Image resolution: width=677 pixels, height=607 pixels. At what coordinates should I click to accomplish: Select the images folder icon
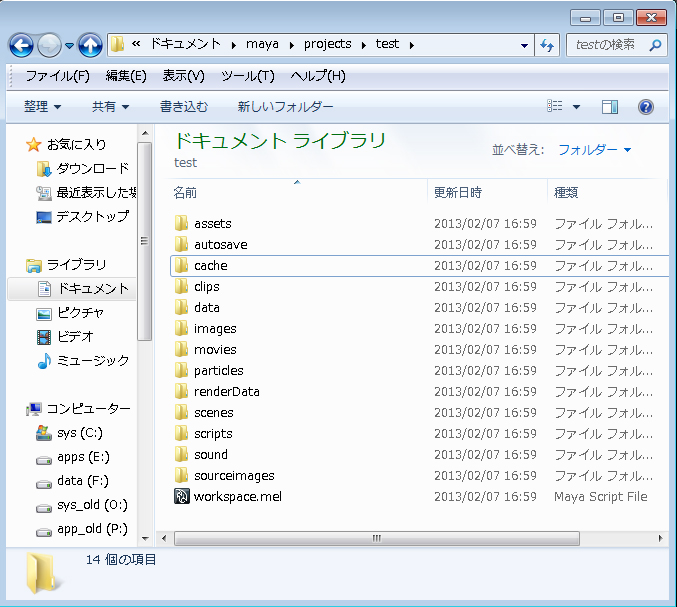(181, 328)
